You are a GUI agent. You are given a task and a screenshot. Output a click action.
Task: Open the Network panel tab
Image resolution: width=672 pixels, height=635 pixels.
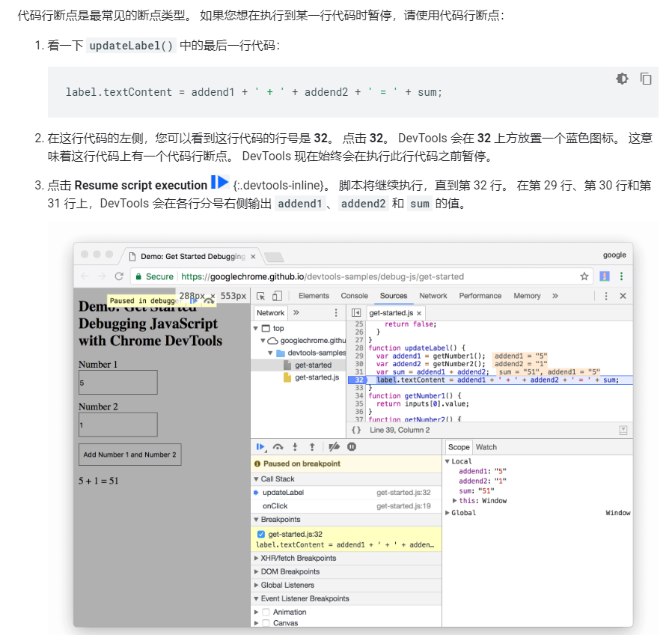433,296
